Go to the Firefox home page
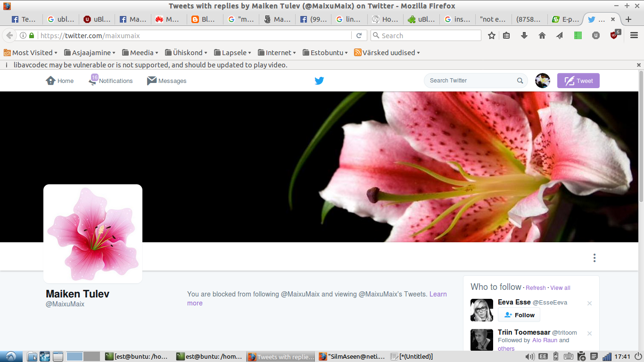644x362 pixels. (x=542, y=35)
